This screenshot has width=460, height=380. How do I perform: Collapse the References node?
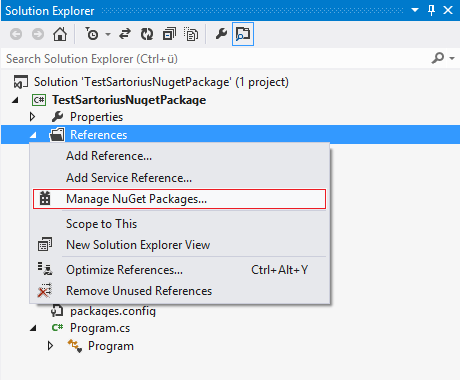33,135
